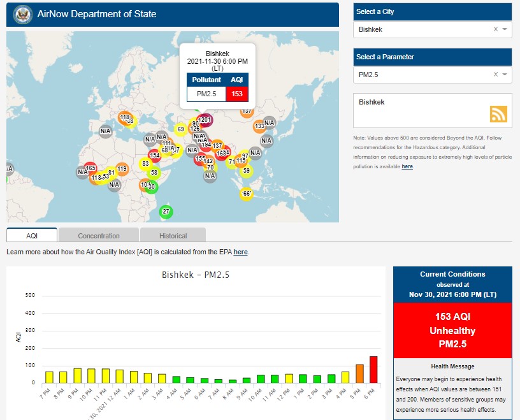Image resolution: width=520 pixels, height=420 pixels.
Task: Open the particle pollution info 'here' link
Action: (407, 166)
